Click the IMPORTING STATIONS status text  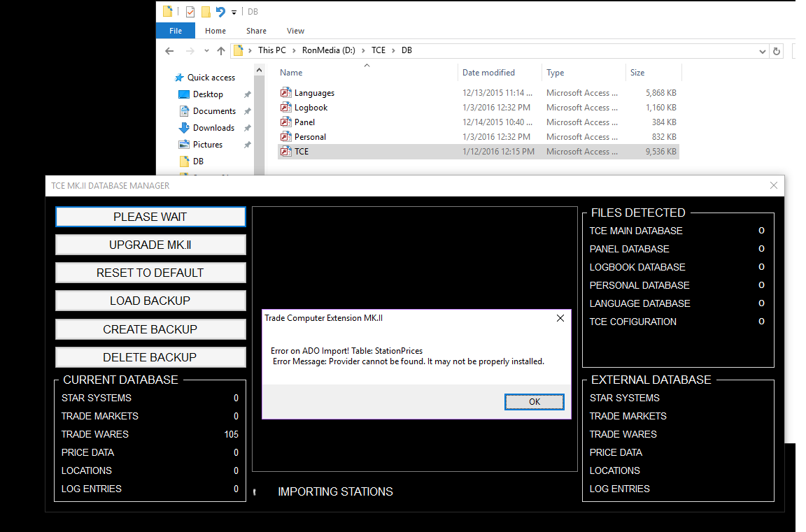coord(335,492)
